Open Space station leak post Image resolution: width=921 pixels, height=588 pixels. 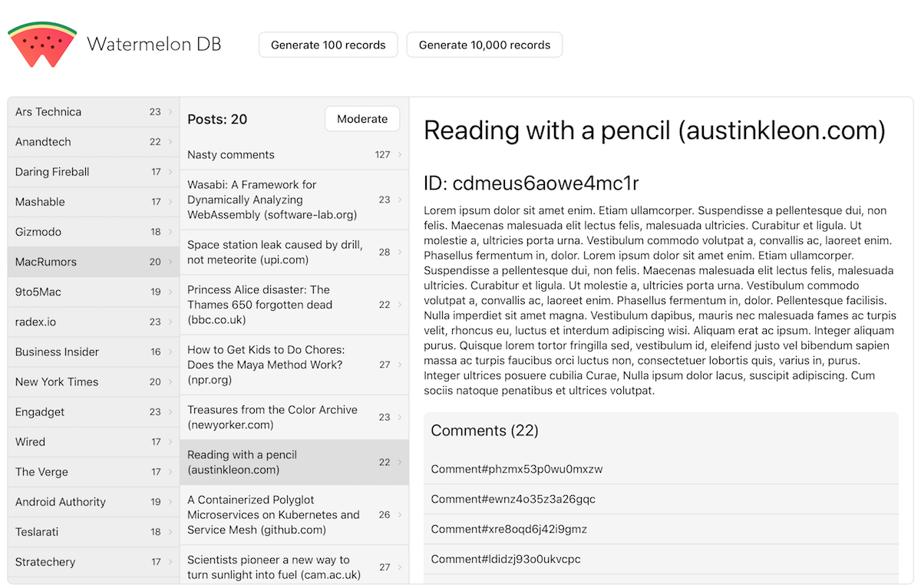click(x=275, y=252)
